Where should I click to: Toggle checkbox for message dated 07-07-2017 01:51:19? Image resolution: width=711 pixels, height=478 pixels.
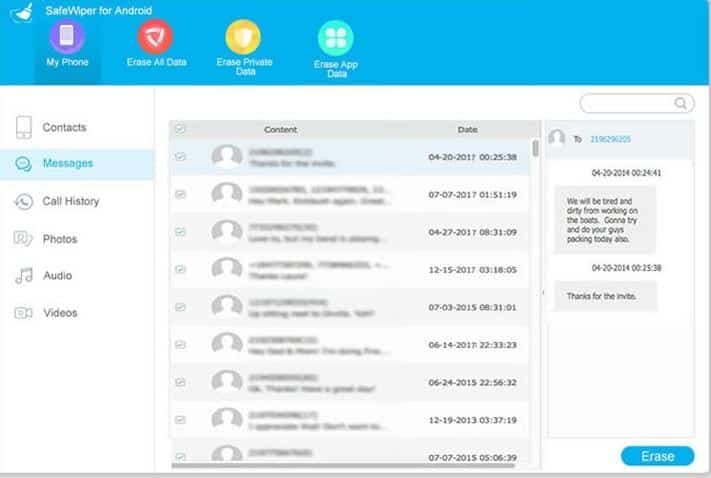(x=180, y=195)
